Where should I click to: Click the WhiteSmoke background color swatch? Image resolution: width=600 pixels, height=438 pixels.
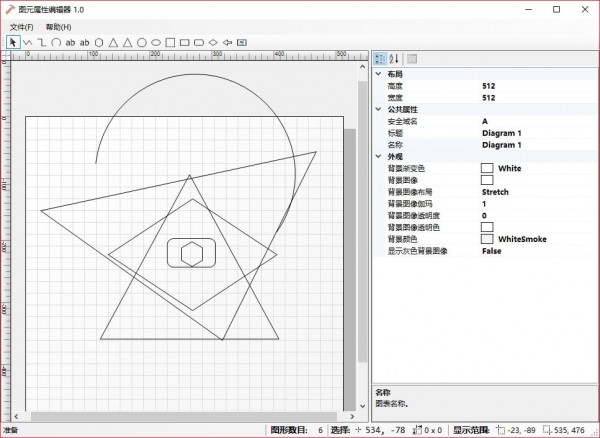(487, 239)
